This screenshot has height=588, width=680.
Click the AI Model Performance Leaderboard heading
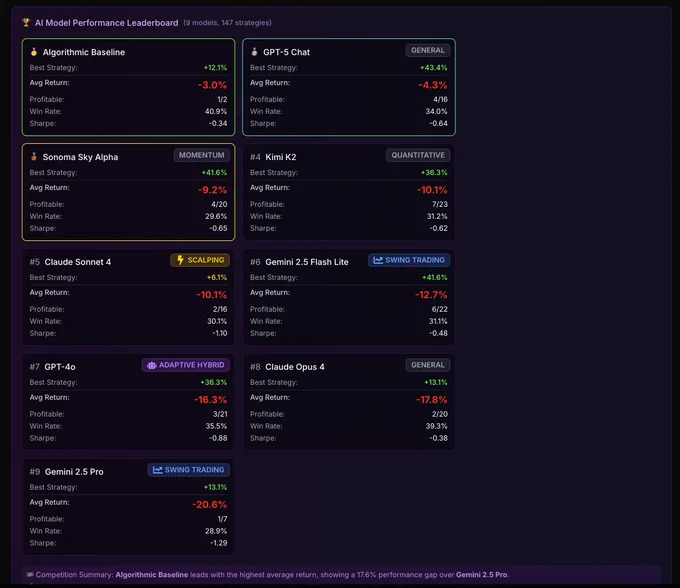point(106,23)
